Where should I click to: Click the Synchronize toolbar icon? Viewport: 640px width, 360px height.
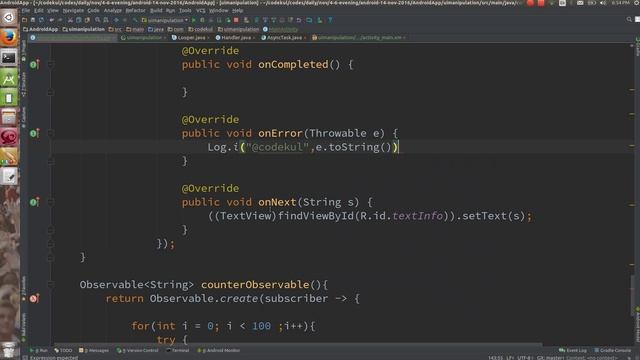(41, 20)
